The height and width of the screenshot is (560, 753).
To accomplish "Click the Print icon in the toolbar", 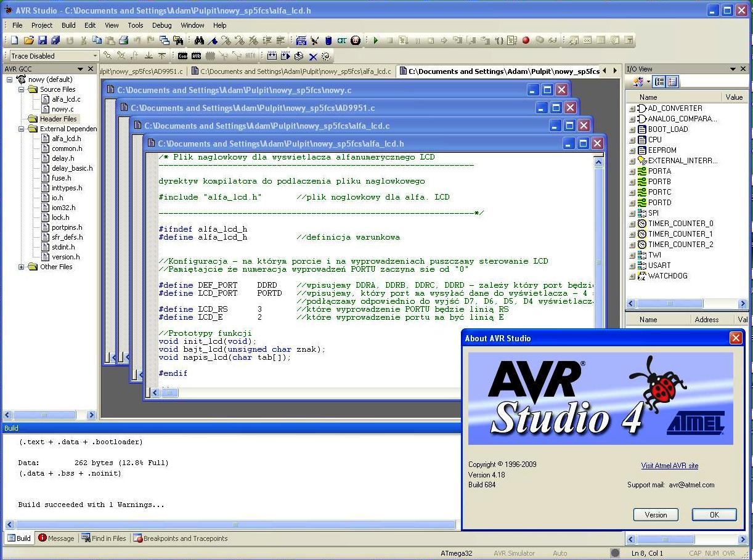I will tap(123, 41).
